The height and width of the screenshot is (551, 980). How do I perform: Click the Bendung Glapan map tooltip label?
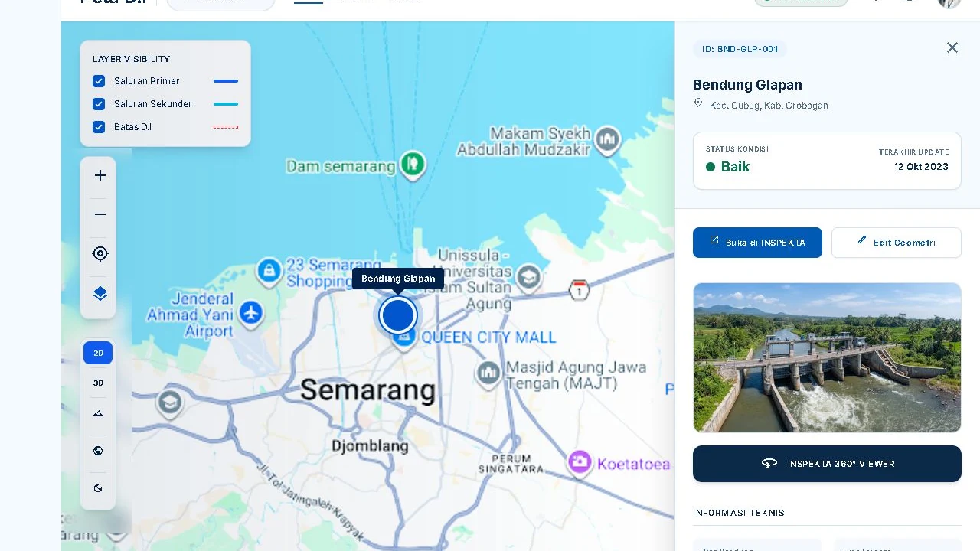pos(398,279)
